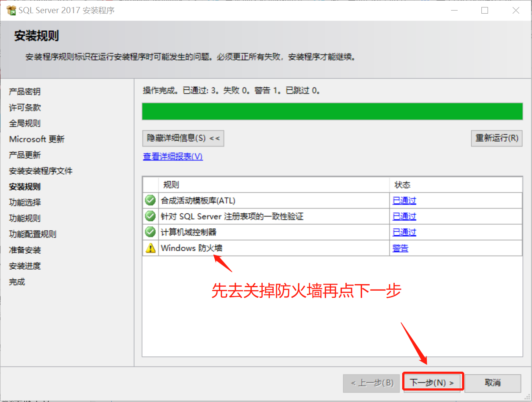This screenshot has width=532, height=402.
Task: Open 已通过 link for SQL Server 注册表项 rule
Action: tap(404, 216)
